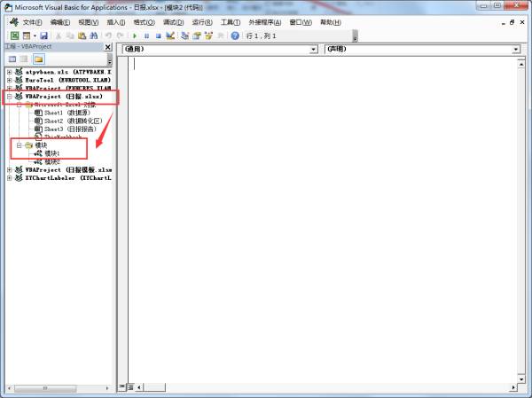Select 模块2 in project tree
This screenshot has width=532, height=398.
pos(47,161)
